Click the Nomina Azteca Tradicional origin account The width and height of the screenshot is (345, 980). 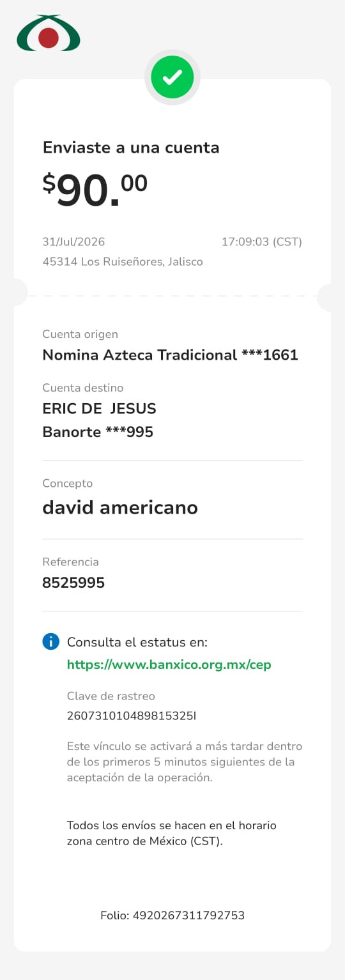click(x=171, y=355)
